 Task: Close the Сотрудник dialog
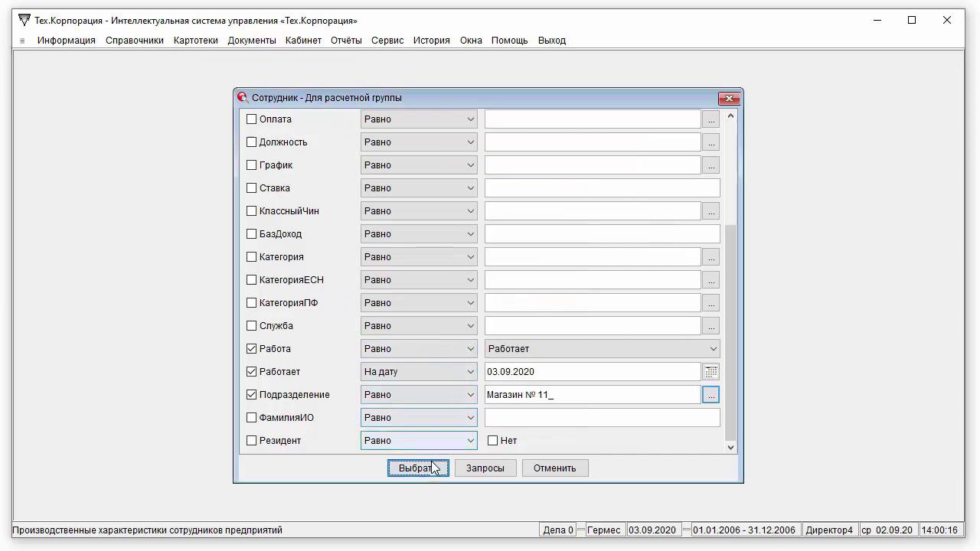pyautogui.click(x=729, y=98)
